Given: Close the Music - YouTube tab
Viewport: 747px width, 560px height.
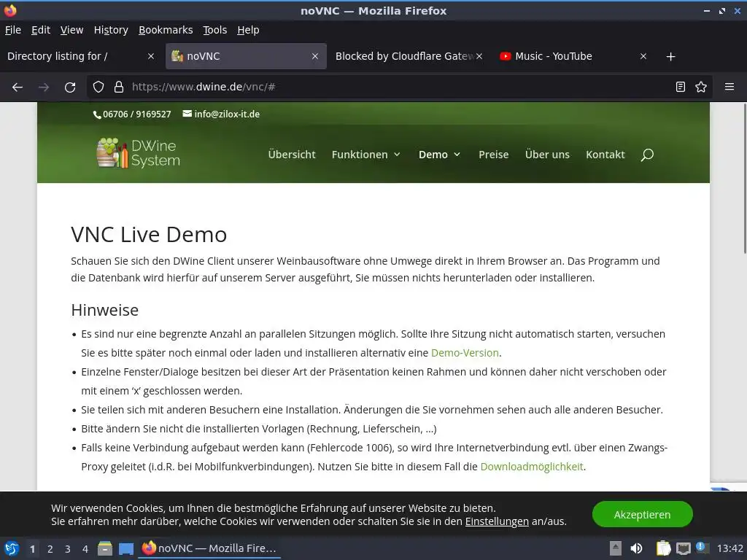Looking at the screenshot, I should click(x=643, y=56).
